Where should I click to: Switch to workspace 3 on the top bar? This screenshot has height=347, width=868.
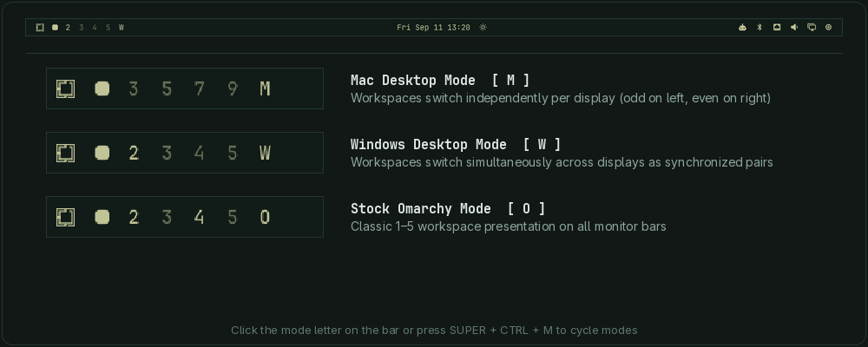coord(82,27)
